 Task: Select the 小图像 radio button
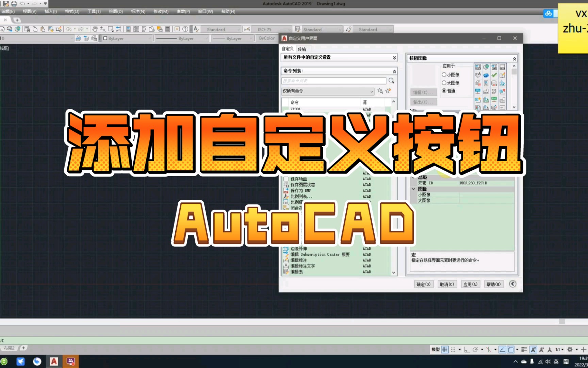click(444, 75)
